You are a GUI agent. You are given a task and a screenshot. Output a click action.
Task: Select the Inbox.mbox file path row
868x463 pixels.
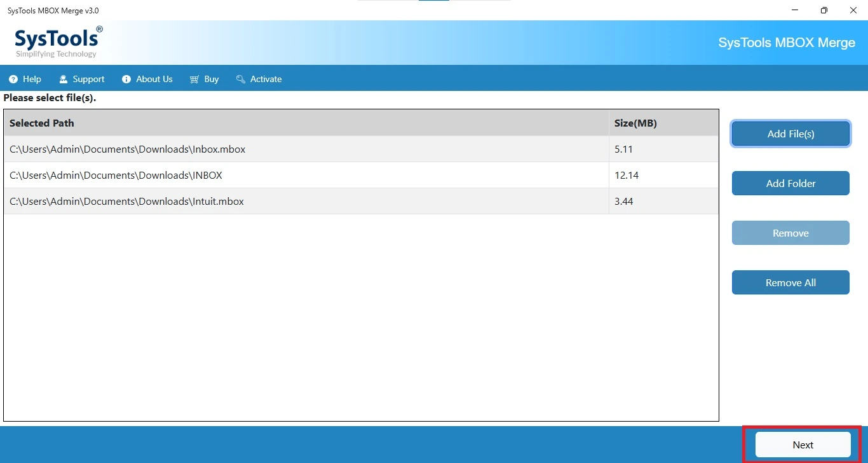point(361,149)
